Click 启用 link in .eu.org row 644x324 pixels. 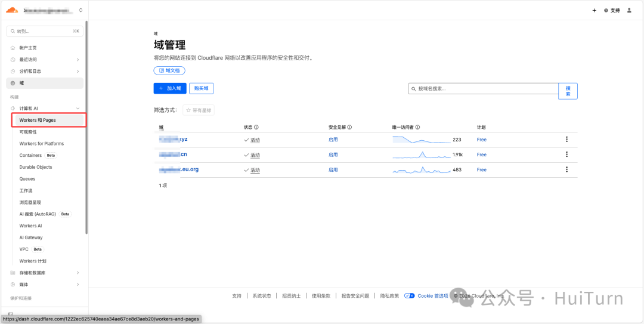click(333, 170)
